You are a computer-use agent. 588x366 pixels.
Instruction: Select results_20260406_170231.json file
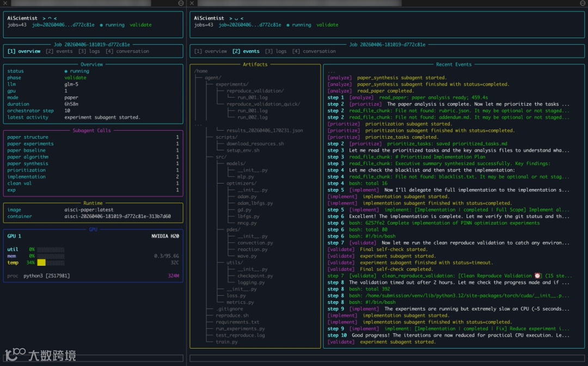point(265,131)
